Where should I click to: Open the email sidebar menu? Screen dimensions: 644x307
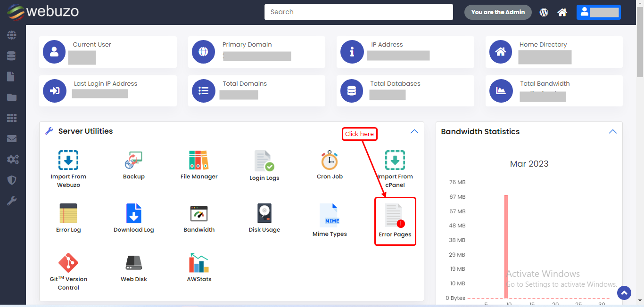tap(12, 139)
